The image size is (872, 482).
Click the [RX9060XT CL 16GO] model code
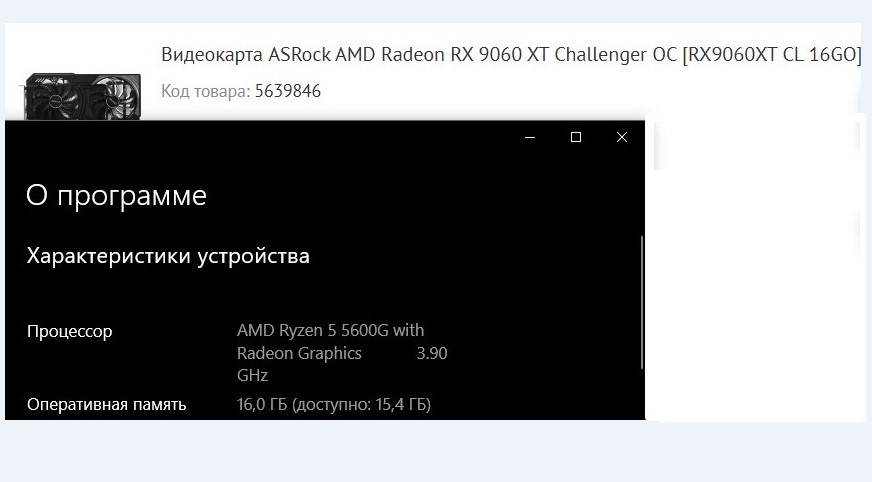[771, 54]
